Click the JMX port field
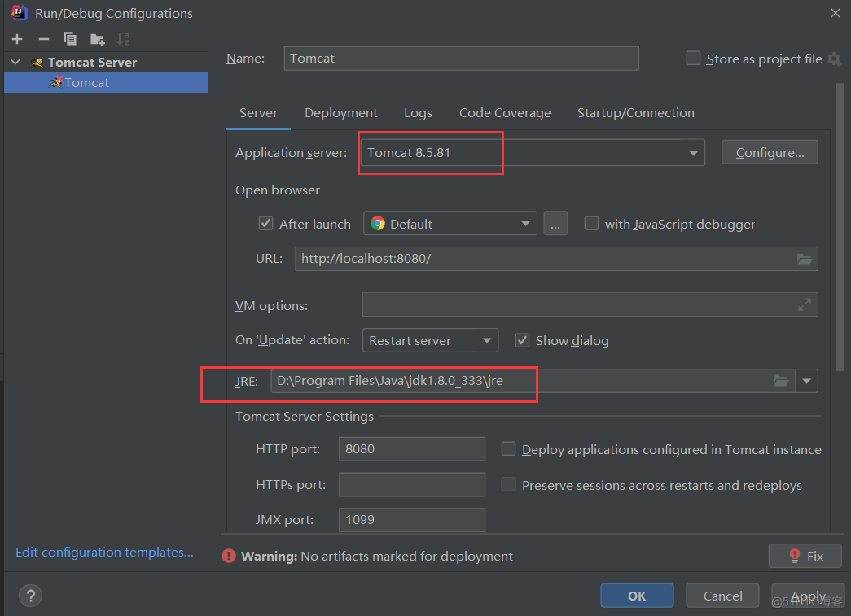 pyautogui.click(x=412, y=519)
